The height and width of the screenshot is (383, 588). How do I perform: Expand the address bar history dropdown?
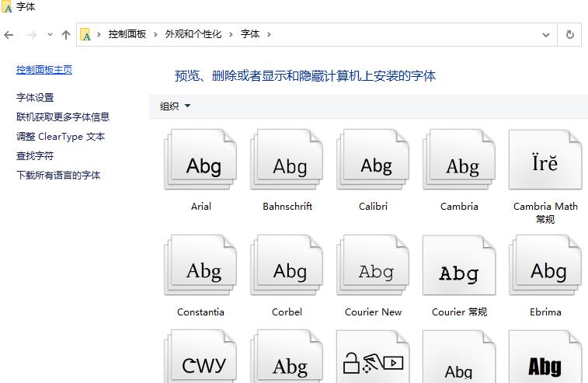tap(546, 35)
